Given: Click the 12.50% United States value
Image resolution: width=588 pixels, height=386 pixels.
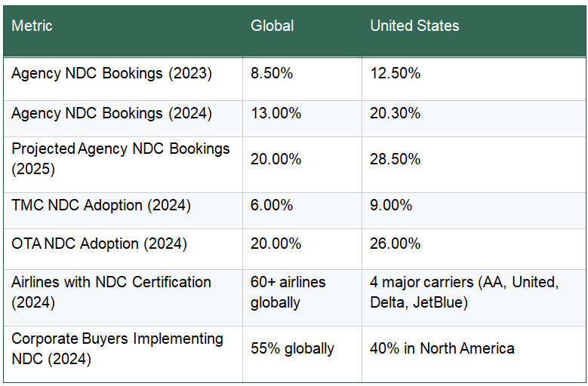Looking at the screenshot, I should coord(396,74).
